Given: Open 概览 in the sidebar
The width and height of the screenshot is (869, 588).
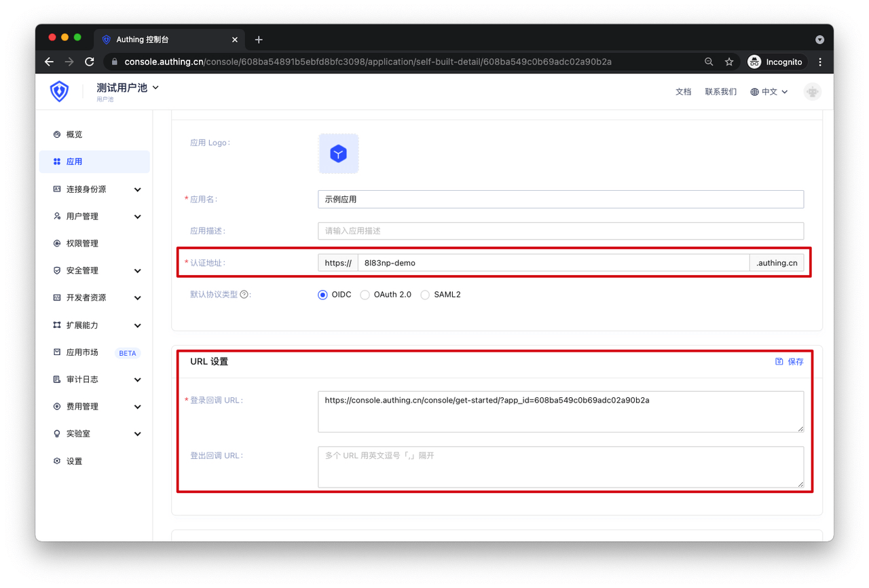Looking at the screenshot, I should [74, 134].
